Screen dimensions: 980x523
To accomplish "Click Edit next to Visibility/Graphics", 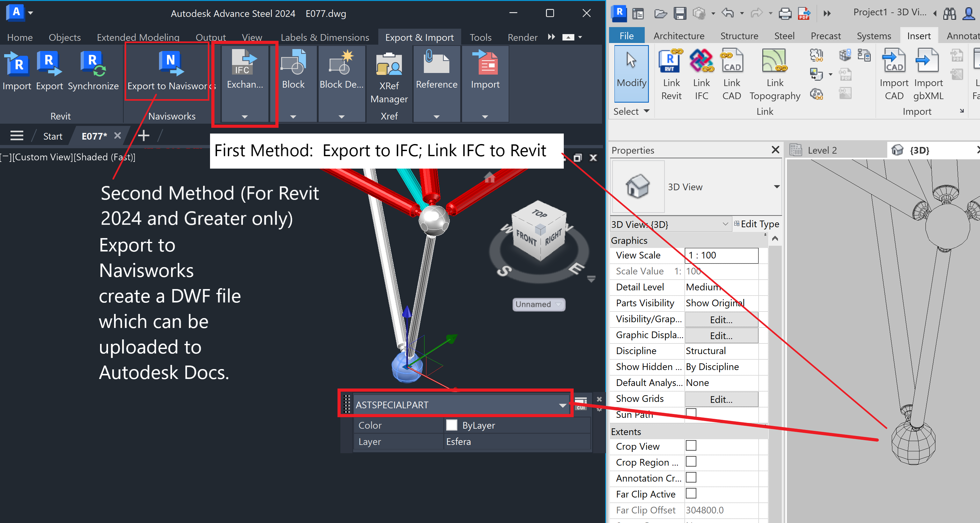I will point(721,320).
